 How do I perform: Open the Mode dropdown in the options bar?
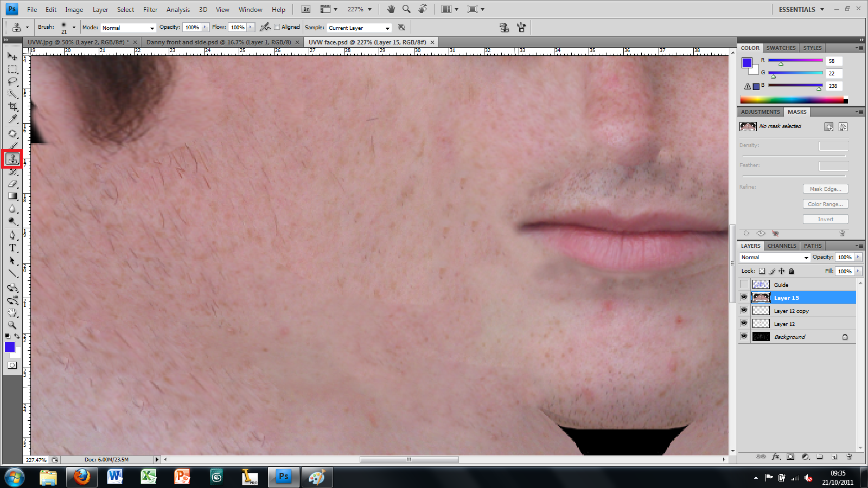point(128,27)
